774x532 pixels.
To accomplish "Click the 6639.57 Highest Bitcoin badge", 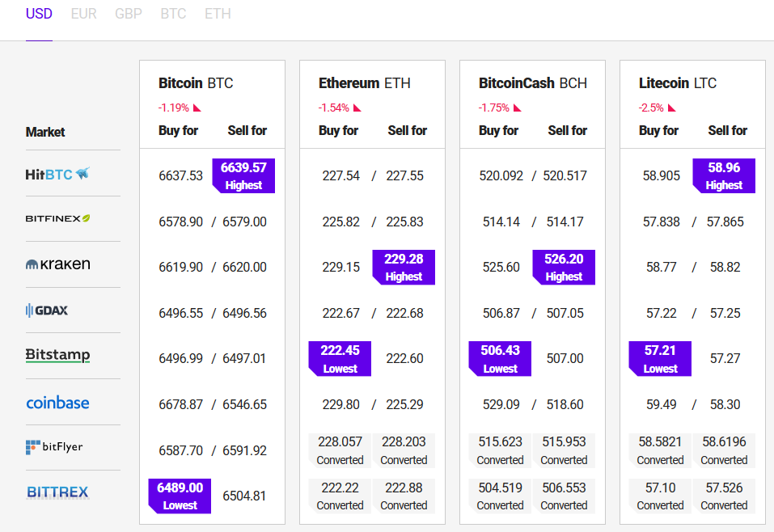I will pos(243,175).
